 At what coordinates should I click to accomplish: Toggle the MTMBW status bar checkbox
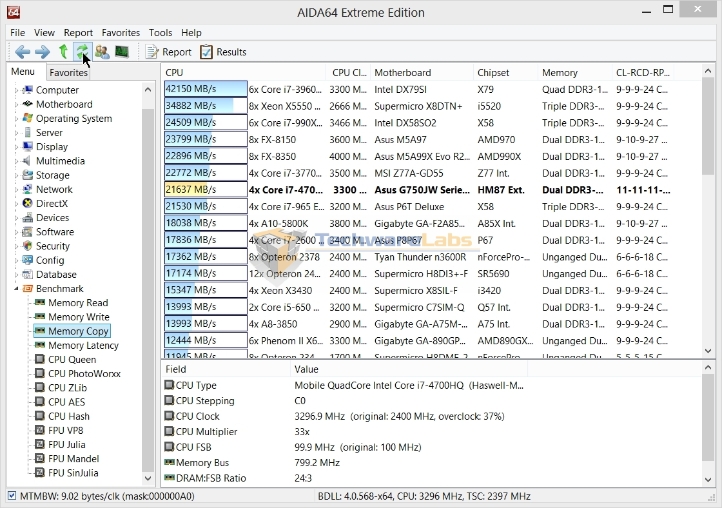click(12, 496)
